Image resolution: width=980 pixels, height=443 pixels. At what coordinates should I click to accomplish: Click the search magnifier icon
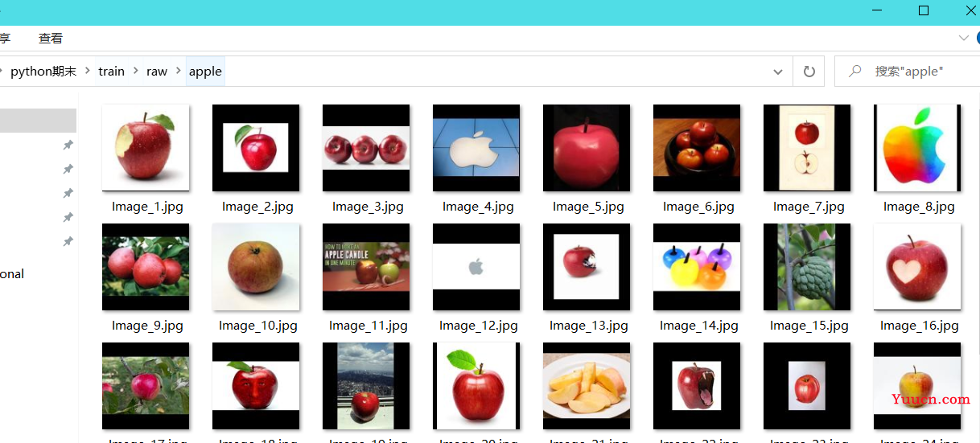pyautogui.click(x=854, y=72)
